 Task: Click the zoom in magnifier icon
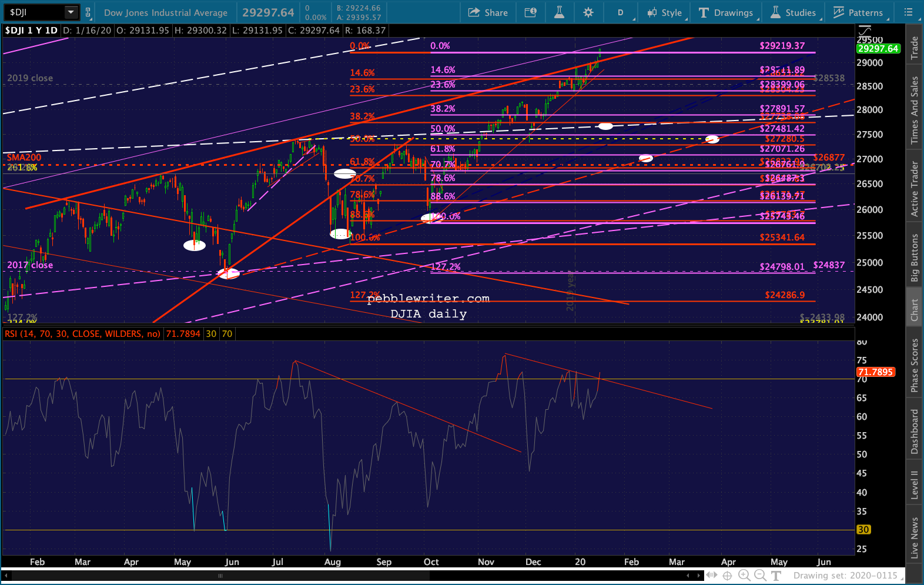[744, 576]
